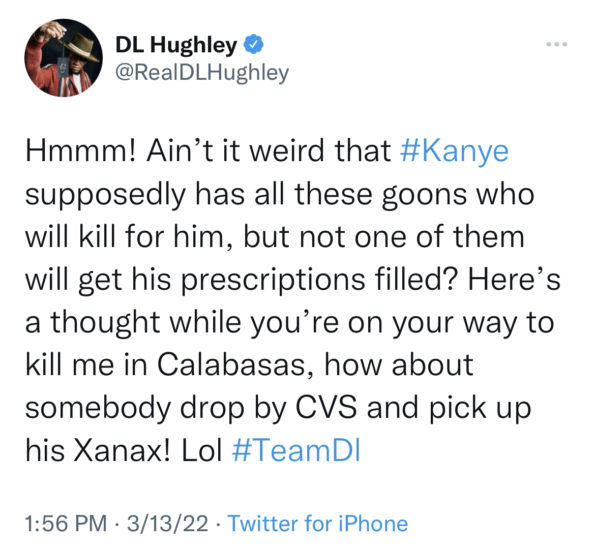Viewport: 595px width, 549px height.
Task: Open the #Kanye hashtag
Action: [x=454, y=151]
